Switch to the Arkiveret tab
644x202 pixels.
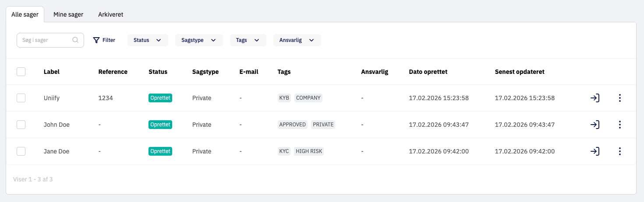click(x=110, y=14)
